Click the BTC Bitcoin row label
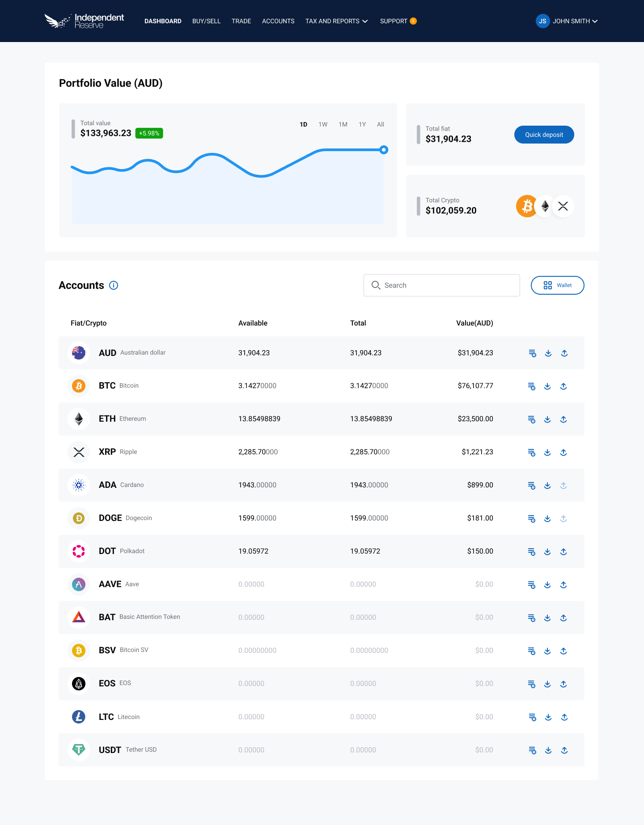Image resolution: width=644 pixels, height=825 pixels. (x=119, y=385)
